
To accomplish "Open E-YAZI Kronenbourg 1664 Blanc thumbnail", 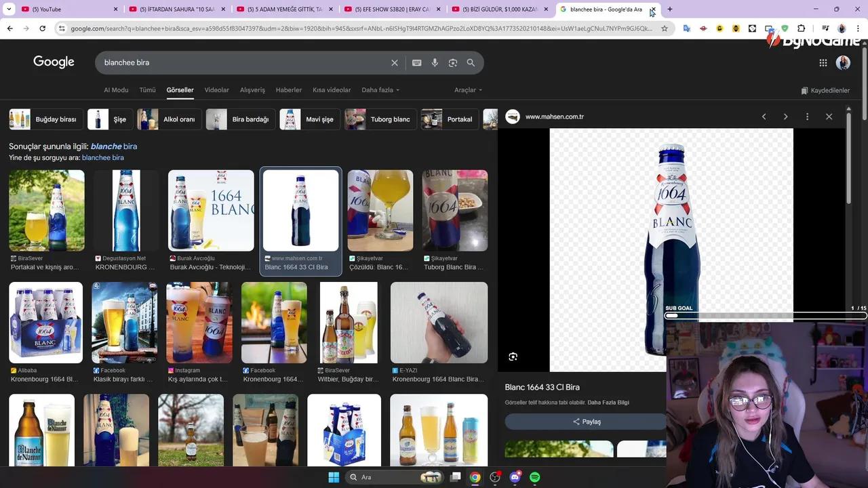I will click(439, 323).
